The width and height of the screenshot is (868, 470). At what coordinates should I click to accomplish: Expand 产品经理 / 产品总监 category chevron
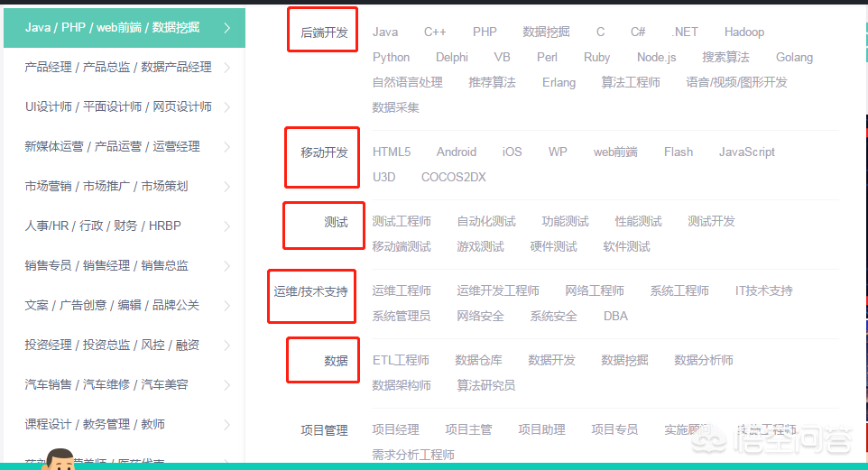click(x=227, y=68)
